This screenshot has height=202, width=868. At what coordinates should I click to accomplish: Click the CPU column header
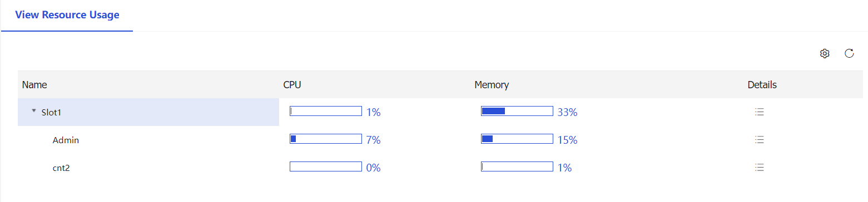(292, 85)
